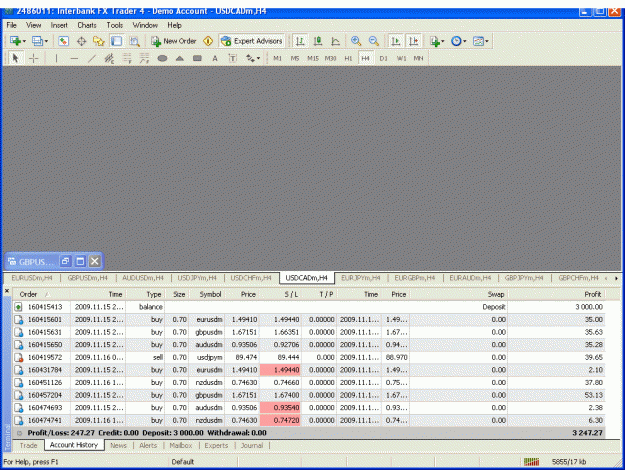Toggle chart auto scroll

(395, 41)
